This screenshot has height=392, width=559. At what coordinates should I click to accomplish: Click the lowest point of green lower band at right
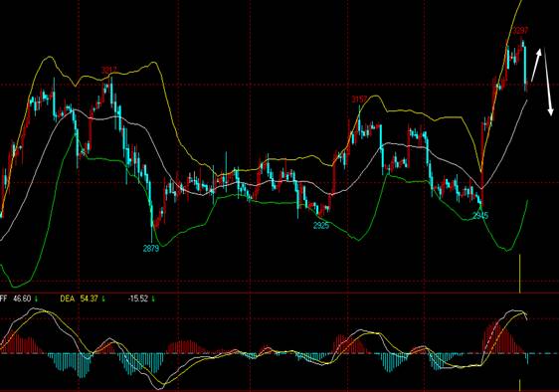pyautogui.click(x=507, y=250)
